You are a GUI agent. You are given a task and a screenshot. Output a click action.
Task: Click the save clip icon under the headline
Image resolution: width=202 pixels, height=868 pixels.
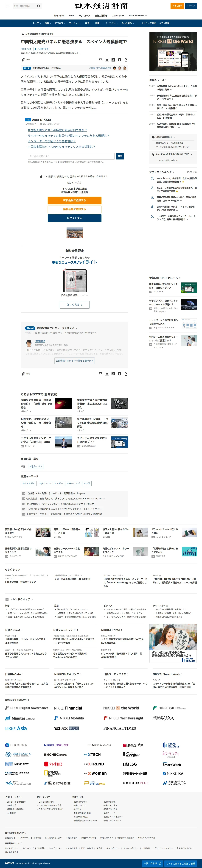(x=23, y=60)
